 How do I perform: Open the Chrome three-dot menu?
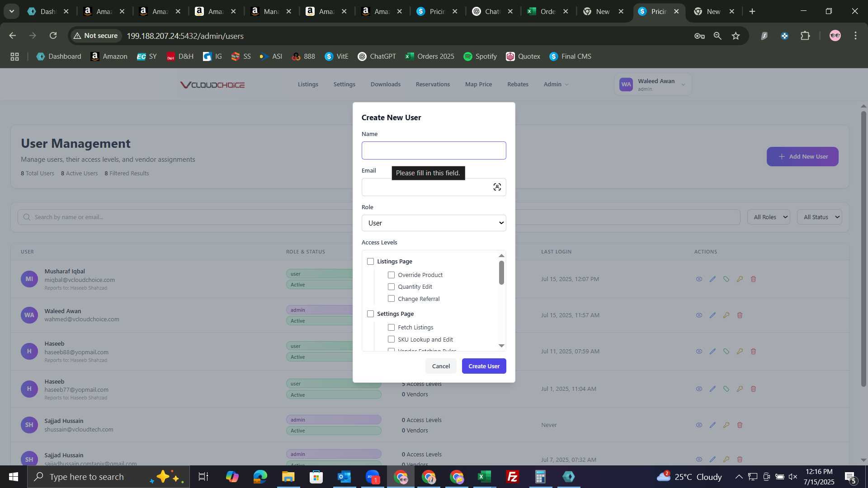[x=855, y=36]
